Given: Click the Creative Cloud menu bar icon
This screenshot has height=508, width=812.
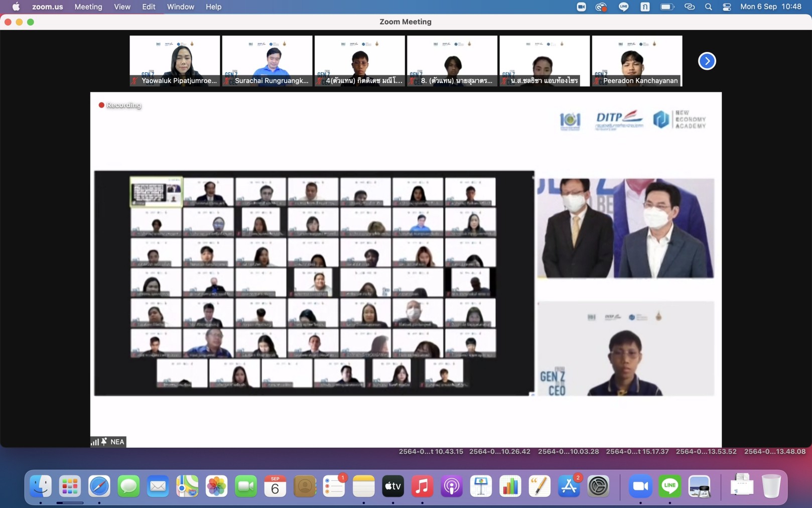Looking at the screenshot, I should coord(601,7).
